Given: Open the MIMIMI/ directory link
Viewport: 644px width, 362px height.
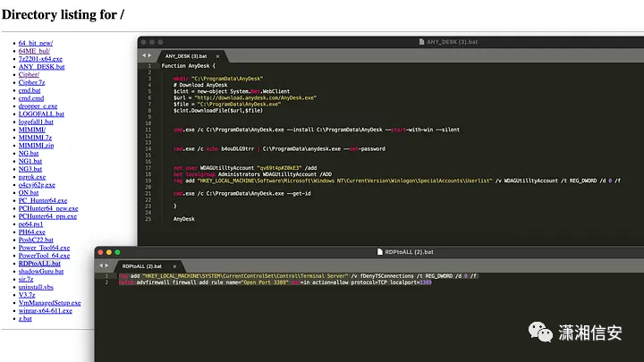Looking at the screenshot, I should (32, 130).
